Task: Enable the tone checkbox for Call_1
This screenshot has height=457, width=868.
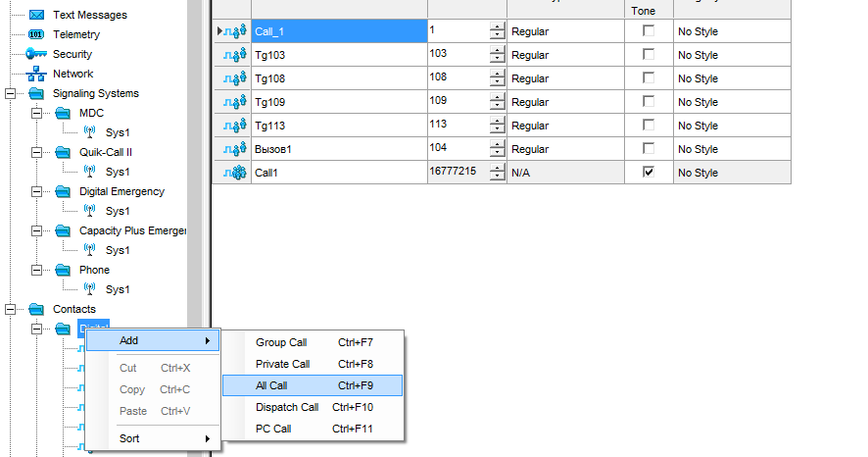Action: coord(648,31)
